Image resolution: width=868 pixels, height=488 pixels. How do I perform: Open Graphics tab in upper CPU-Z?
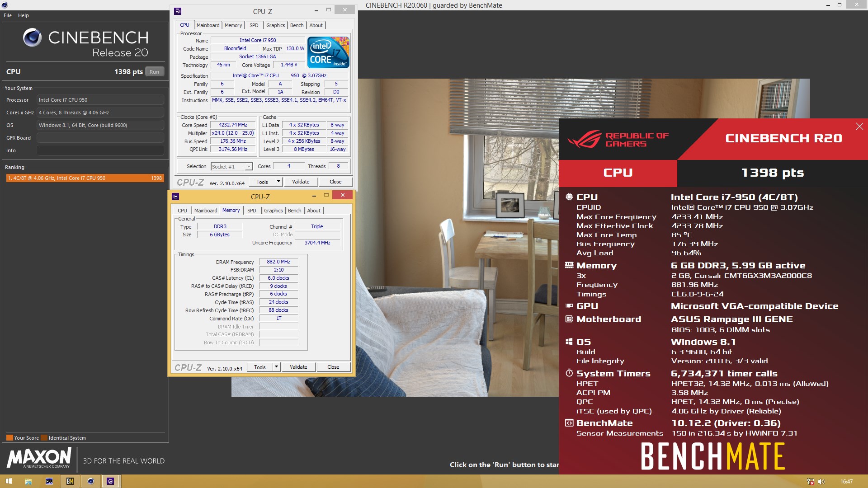click(x=275, y=25)
